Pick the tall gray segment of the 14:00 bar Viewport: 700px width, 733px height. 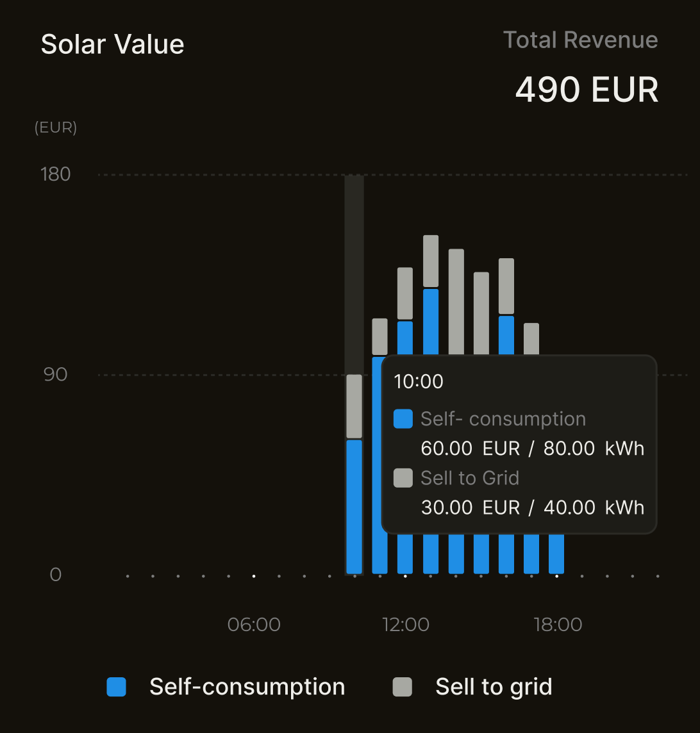click(456, 301)
